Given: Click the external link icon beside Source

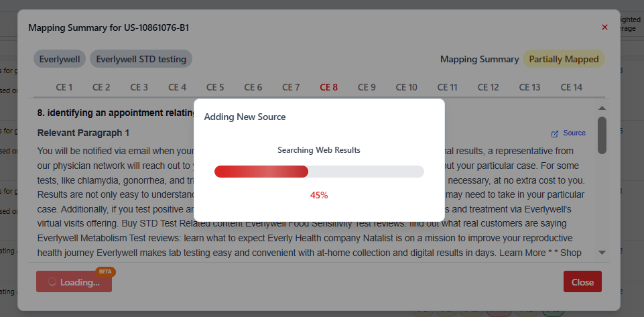Looking at the screenshot, I should pyautogui.click(x=555, y=133).
